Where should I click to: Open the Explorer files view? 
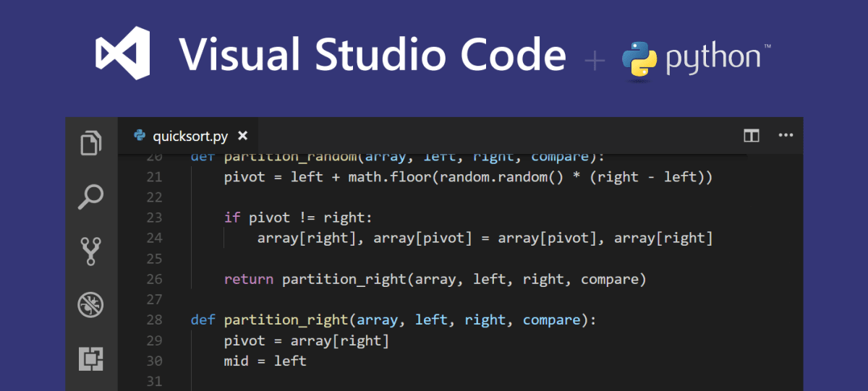[91, 142]
